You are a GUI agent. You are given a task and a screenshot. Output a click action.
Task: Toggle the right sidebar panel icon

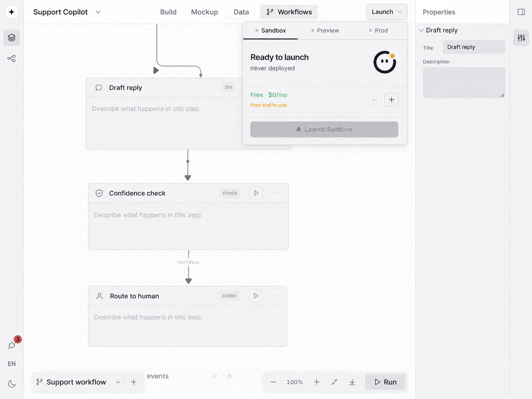click(521, 12)
